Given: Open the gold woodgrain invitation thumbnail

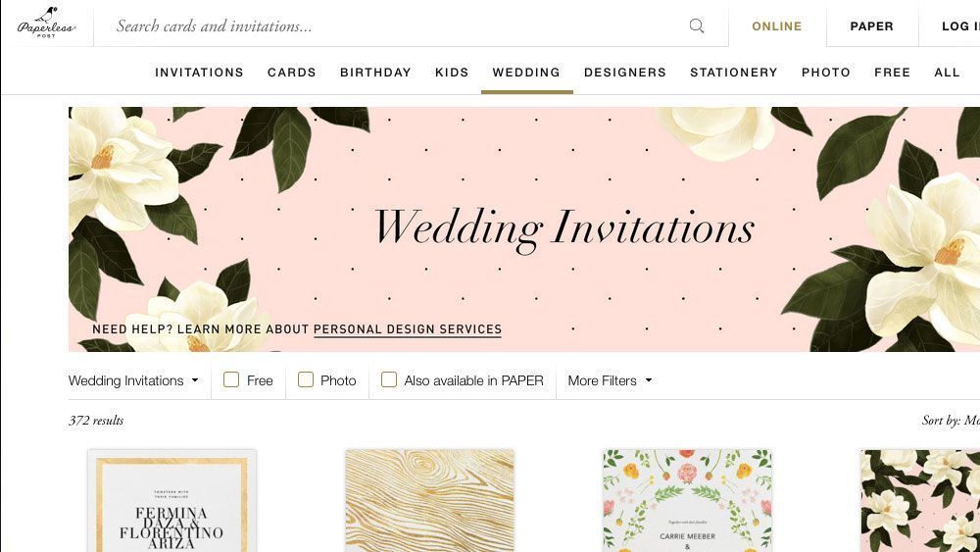Looking at the screenshot, I should click(430, 500).
